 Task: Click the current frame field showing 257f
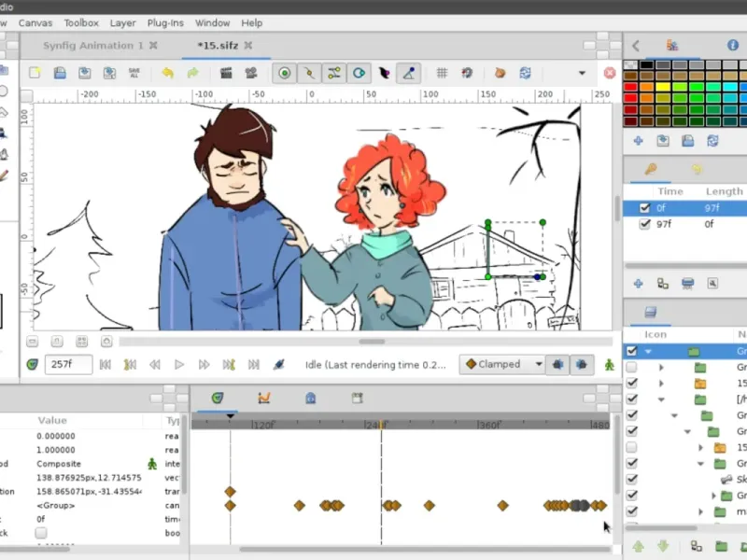click(68, 365)
